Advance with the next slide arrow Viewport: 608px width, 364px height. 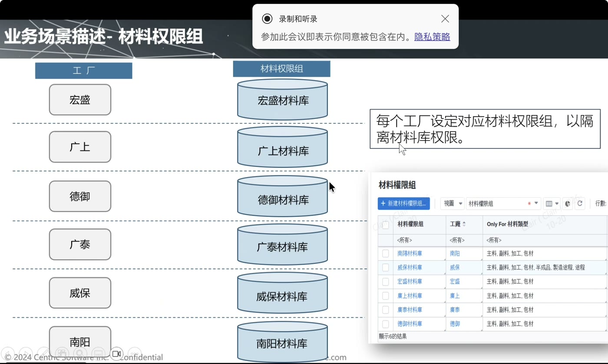pyautogui.click(x=26, y=354)
